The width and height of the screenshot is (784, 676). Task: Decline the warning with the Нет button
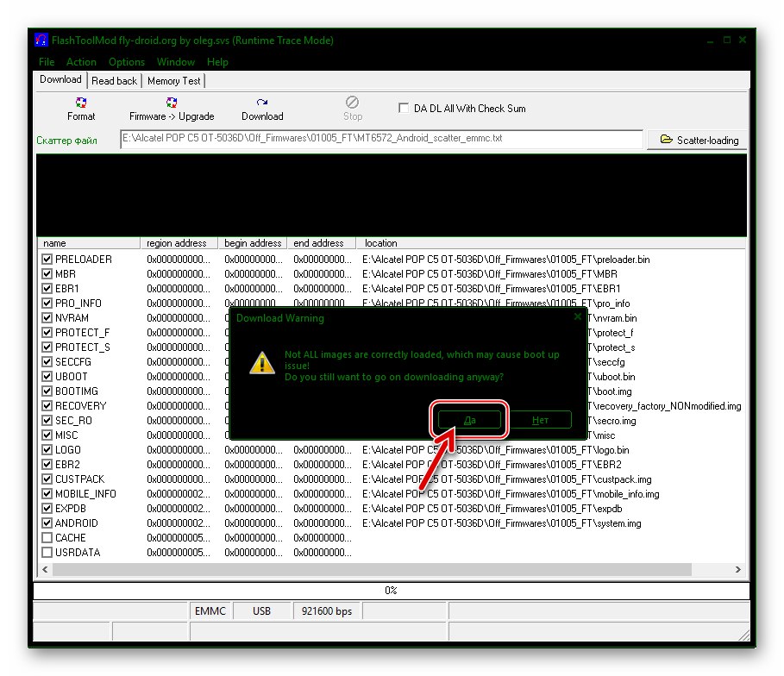540,420
